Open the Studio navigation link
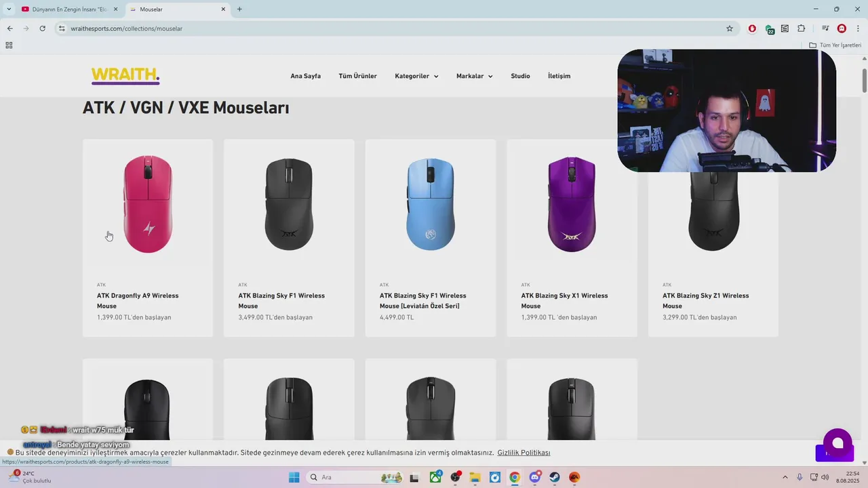The height and width of the screenshot is (488, 868). [520, 76]
